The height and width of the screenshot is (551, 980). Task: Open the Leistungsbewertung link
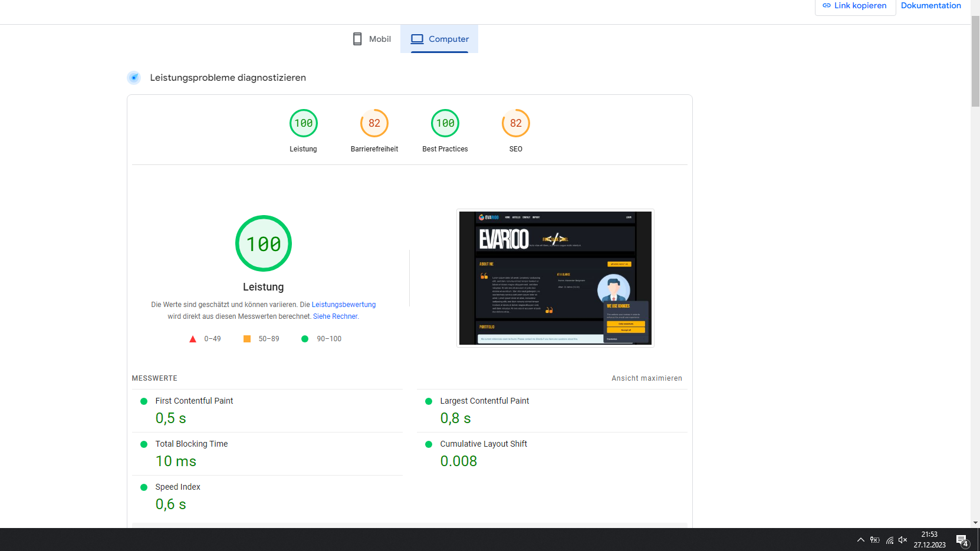[x=343, y=305]
